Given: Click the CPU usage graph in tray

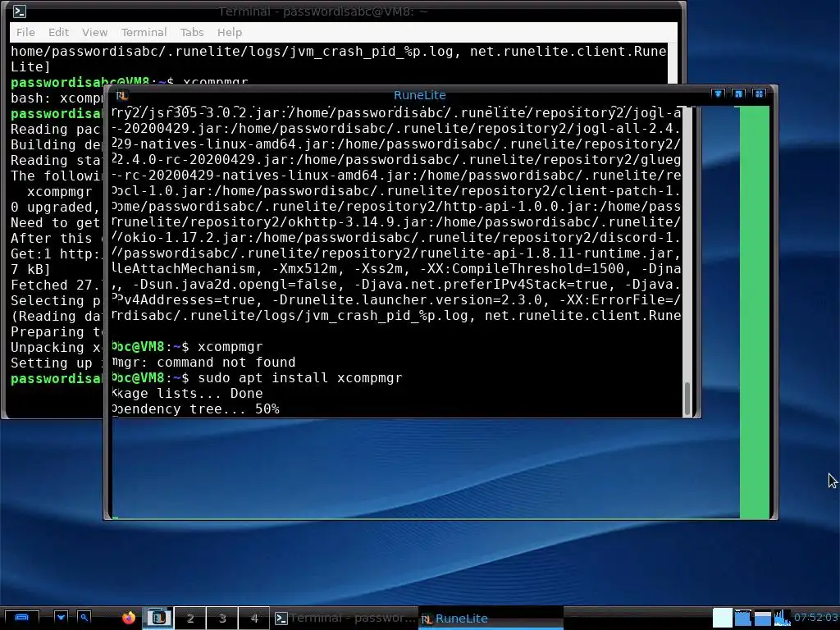Looking at the screenshot, I should pos(782,618).
